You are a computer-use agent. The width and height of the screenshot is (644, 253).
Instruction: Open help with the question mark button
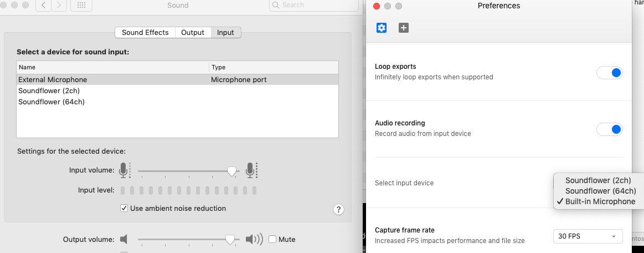coord(338,209)
